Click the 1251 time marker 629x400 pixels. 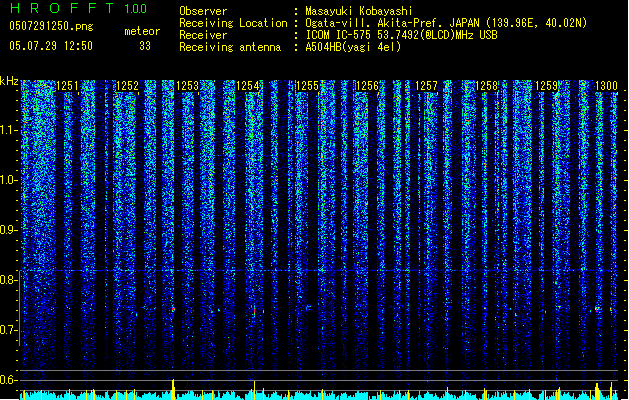coord(67,86)
